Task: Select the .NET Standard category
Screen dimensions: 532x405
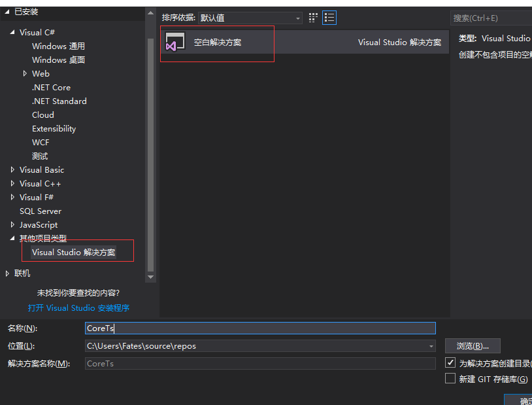Action: (x=59, y=101)
